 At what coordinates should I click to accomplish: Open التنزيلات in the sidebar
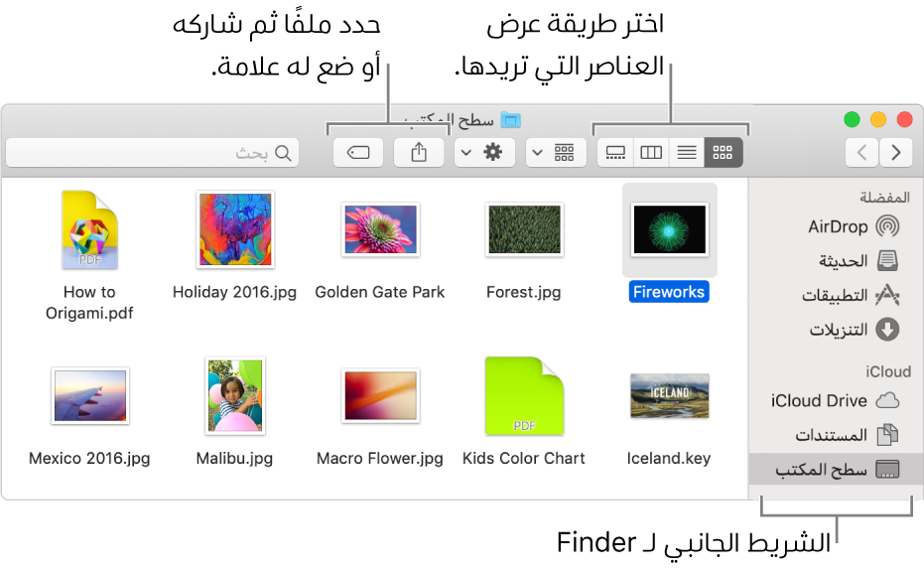tap(837, 329)
